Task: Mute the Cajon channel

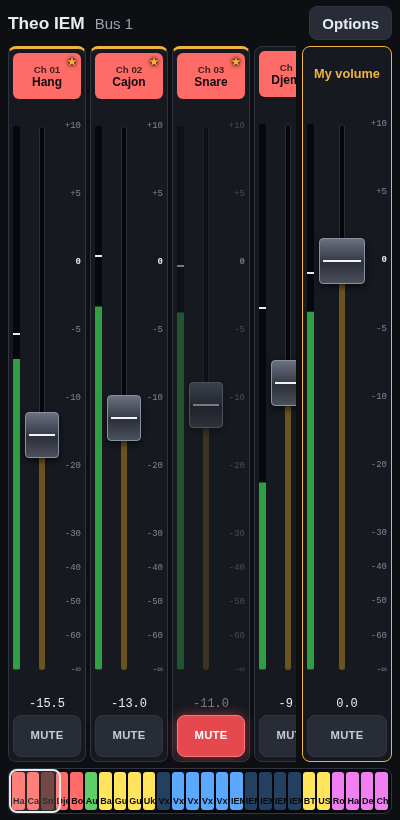Action: click(x=129, y=735)
